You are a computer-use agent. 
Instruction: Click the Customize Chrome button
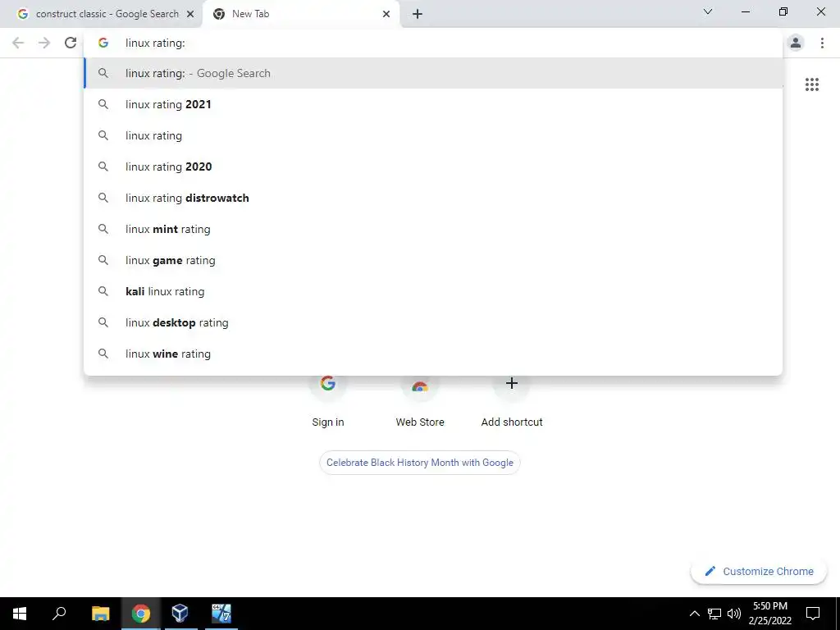click(x=759, y=571)
